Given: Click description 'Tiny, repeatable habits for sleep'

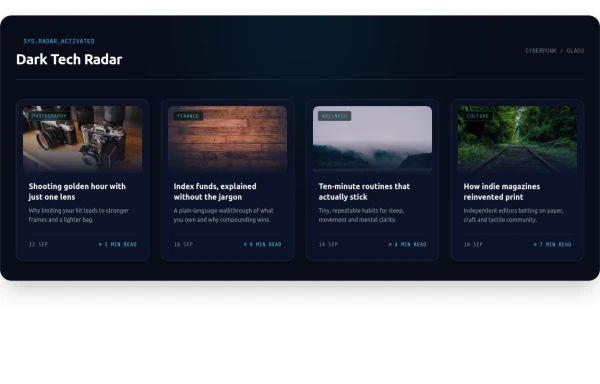Looking at the screenshot, I should (361, 215).
